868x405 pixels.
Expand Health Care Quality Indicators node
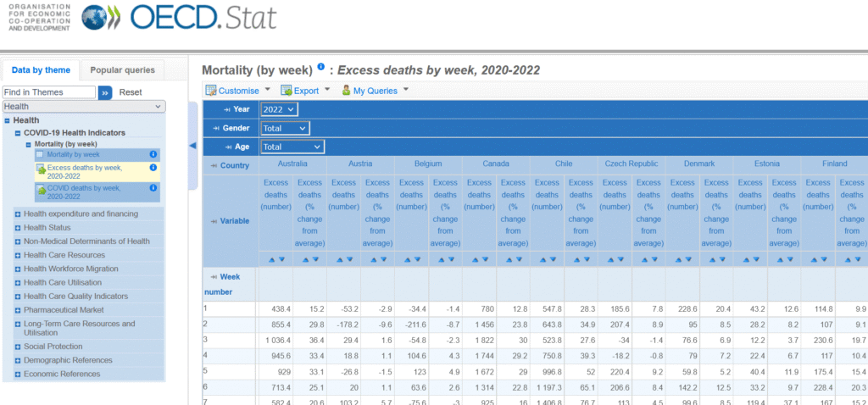18,297
